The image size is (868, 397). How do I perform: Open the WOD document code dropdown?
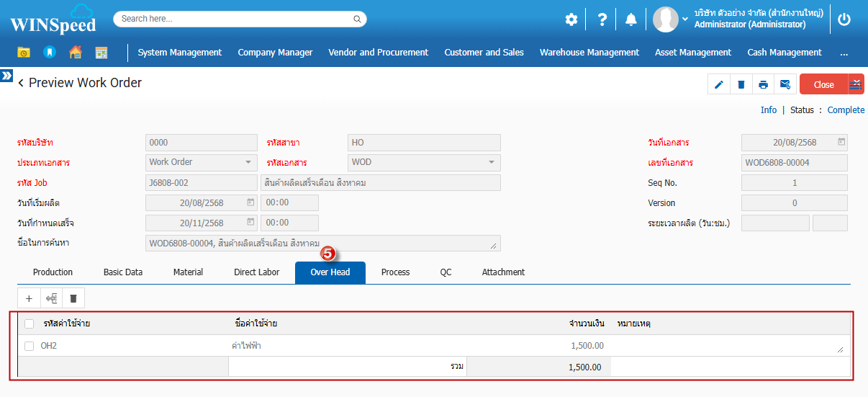(424, 162)
